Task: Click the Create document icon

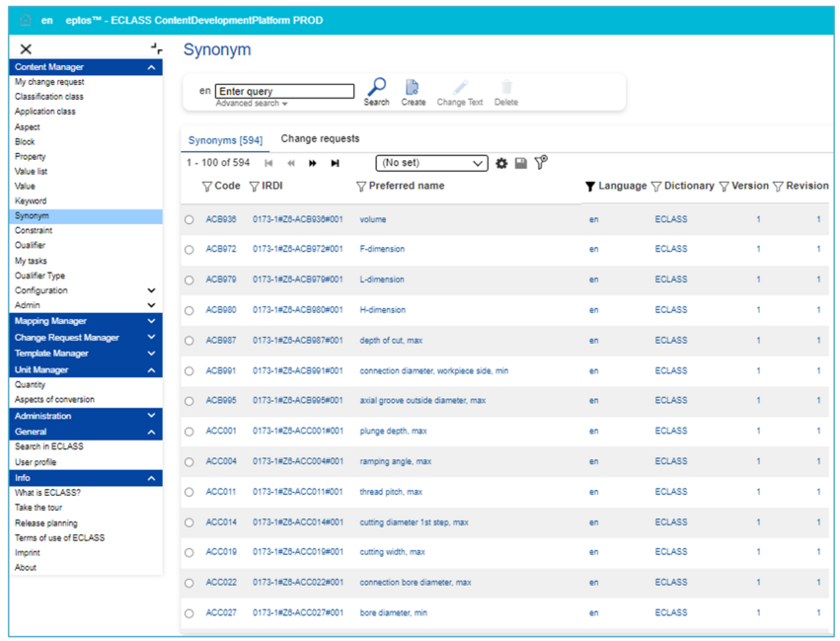Action: (x=413, y=88)
